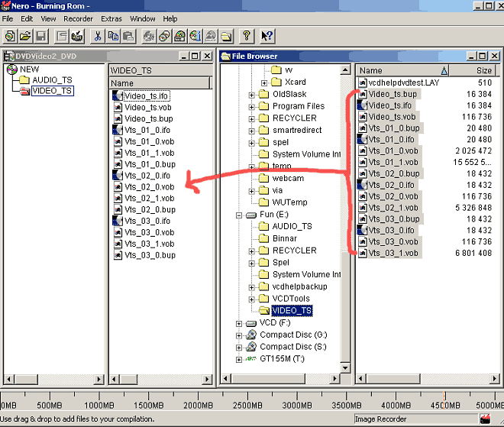Select the NEW disc root in compilation
The image size is (504, 427).
[x=29, y=70]
